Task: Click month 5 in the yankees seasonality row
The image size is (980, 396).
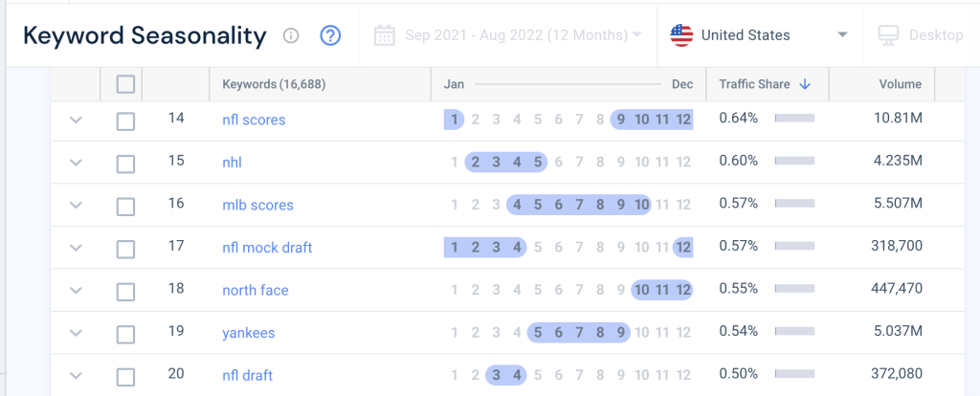Action: (538, 333)
